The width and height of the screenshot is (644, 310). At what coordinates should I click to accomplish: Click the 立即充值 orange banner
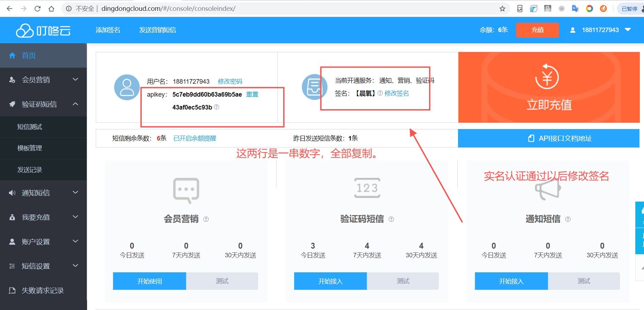pos(549,87)
